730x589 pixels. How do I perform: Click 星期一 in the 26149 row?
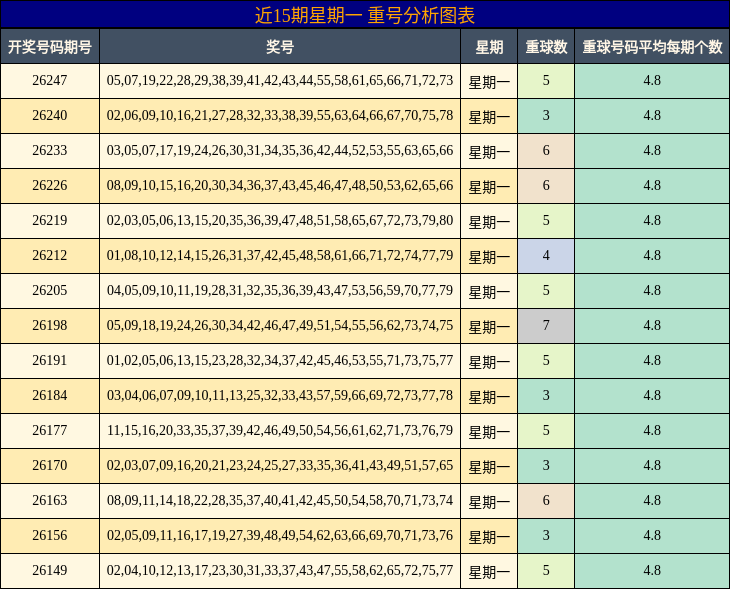coord(489,572)
